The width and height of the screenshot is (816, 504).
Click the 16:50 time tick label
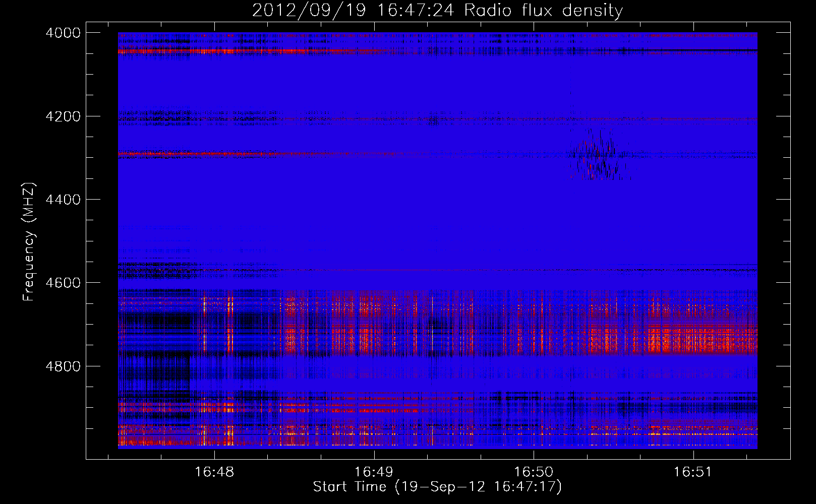(533, 472)
